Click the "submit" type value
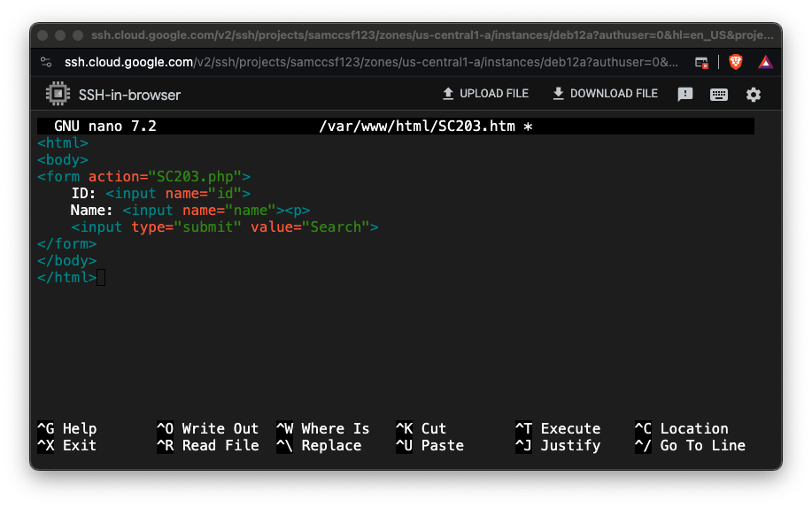 [x=208, y=227]
